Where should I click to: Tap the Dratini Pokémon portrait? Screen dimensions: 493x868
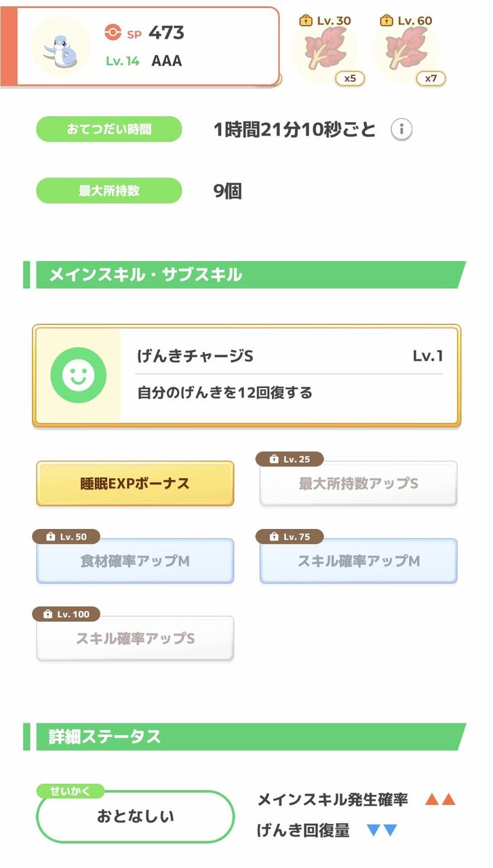pos(60,47)
